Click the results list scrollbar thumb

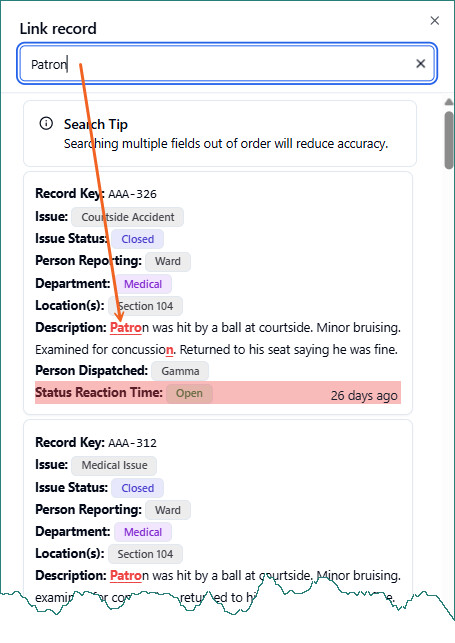449,140
